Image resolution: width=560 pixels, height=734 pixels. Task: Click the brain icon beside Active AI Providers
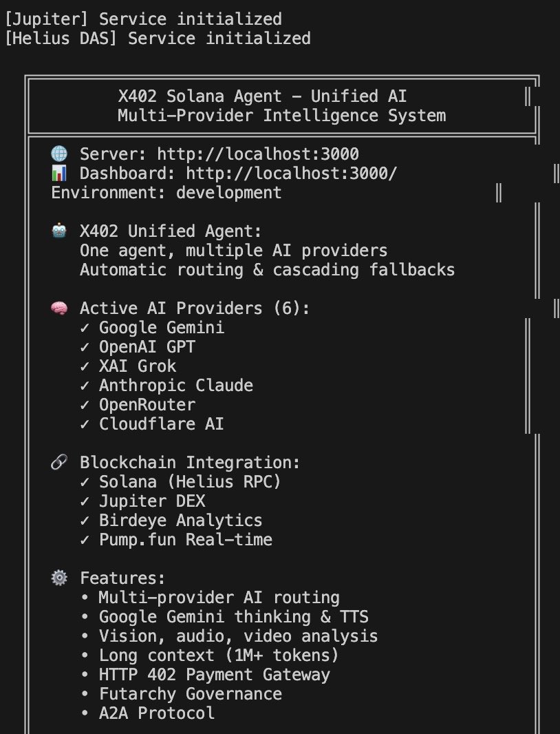[x=59, y=308]
